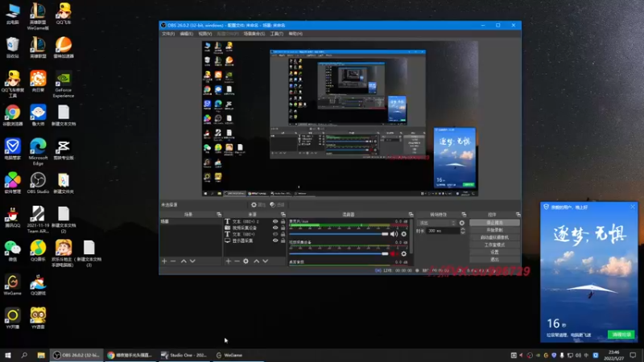Add a new scene with the plus icon

164,261
